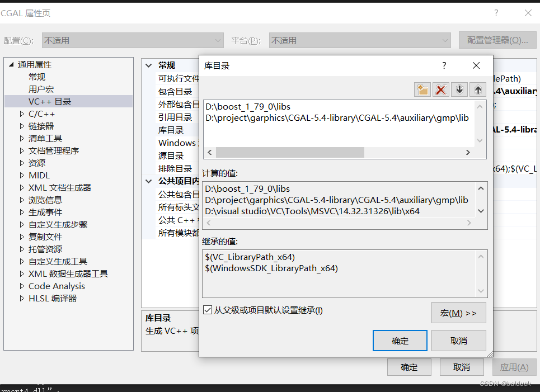Click the help question mark on the 库目录 dialog

pos(444,65)
